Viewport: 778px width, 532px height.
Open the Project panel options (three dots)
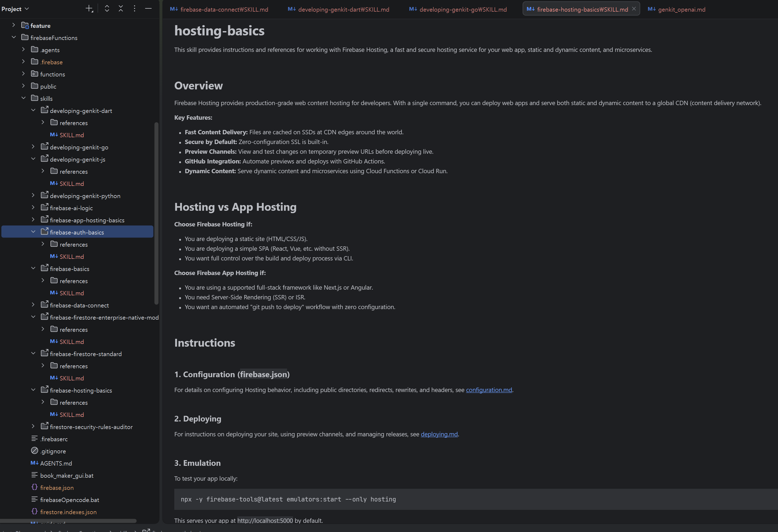[x=135, y=9]
